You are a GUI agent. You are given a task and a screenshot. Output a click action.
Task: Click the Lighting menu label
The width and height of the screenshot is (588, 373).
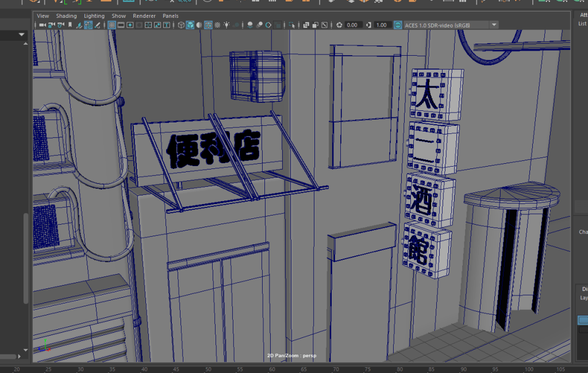click(x=94, y=16)
